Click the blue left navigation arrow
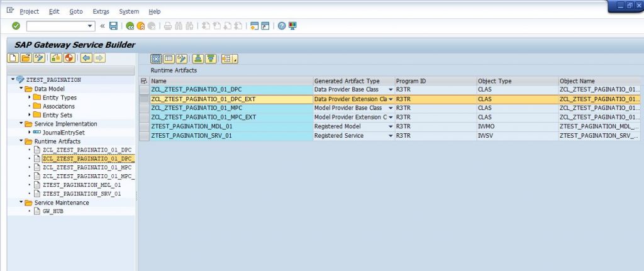The height and width of the screenshot is (271, 644). click(86, 58)
